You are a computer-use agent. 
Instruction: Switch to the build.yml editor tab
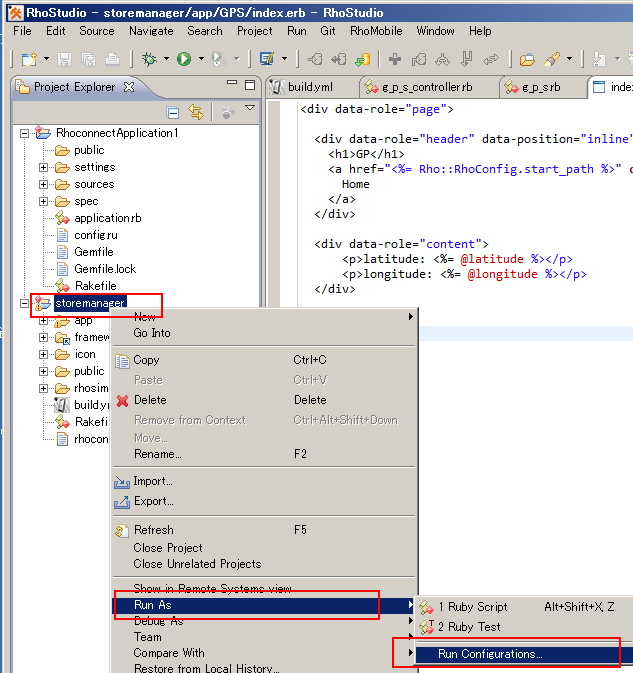312,87
